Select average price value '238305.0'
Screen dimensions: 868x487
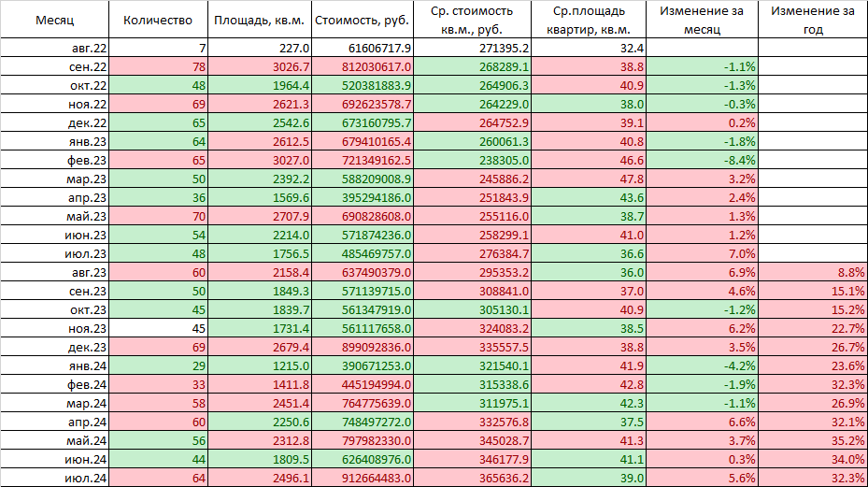point(472,160)
